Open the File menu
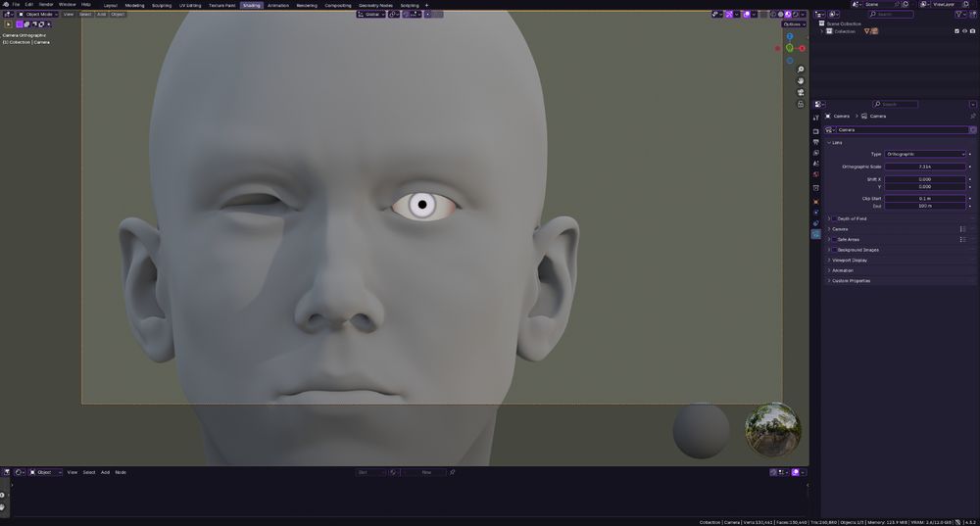 click(16, 4)
